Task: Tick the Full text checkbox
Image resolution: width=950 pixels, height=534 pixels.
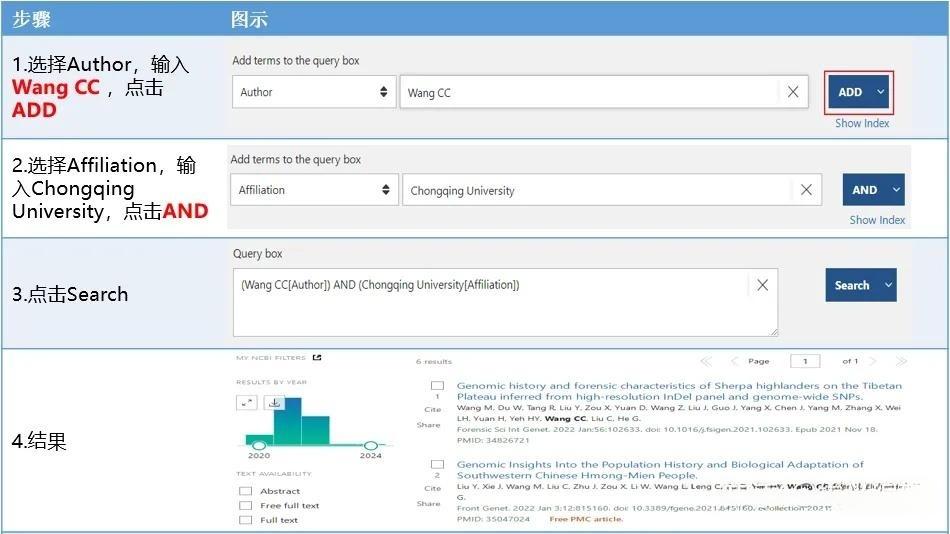Action: [x=245, y=520]
